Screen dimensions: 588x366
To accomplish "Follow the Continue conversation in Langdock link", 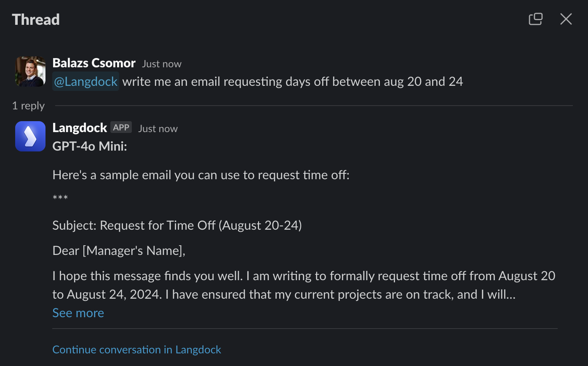I will [136, 350].
